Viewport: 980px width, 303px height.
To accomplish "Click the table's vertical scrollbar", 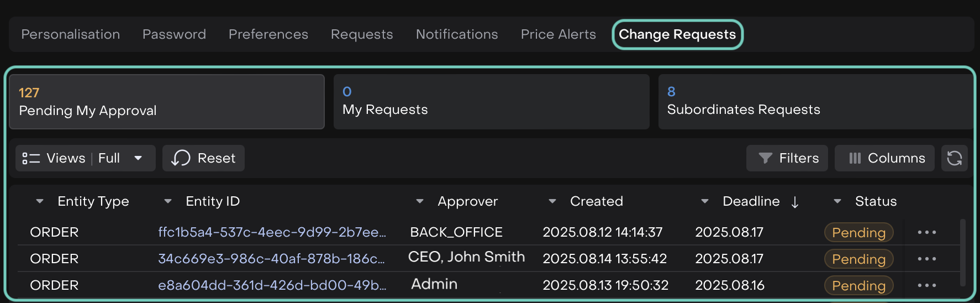I will click(962, 252).
